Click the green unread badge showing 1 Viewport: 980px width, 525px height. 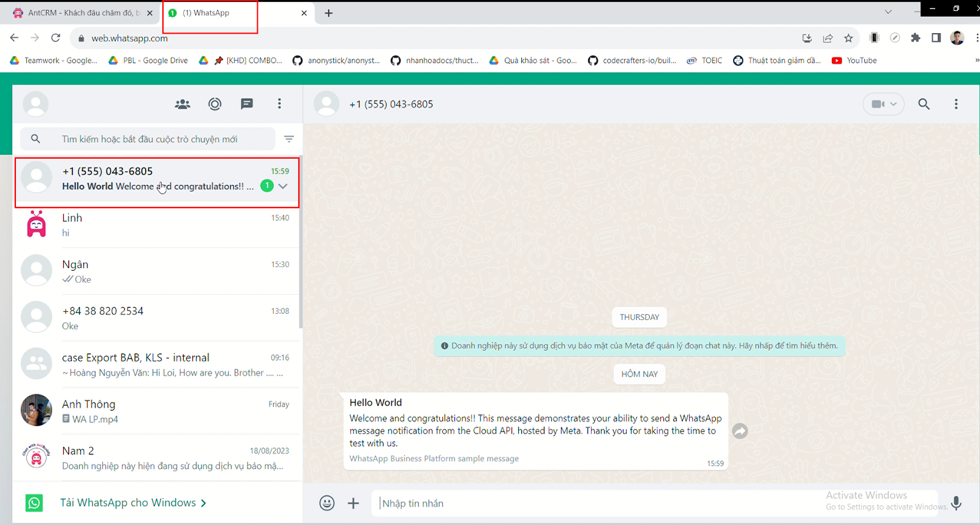267,186
